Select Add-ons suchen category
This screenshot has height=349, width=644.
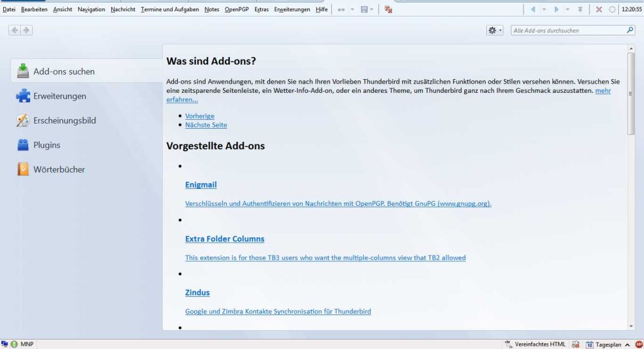click(87, 71)
